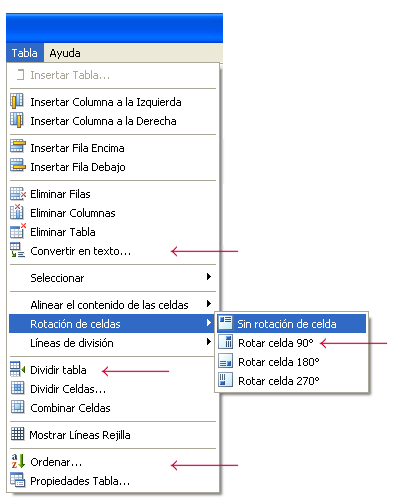Click the Insertar Columna a la Izquierda icon
Viewport: 396px width, 500px height.
(17, 101)
